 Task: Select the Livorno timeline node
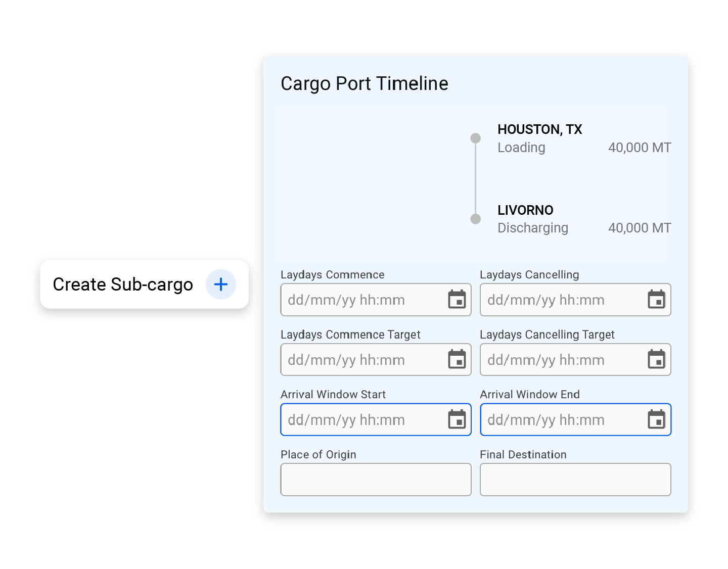[476, 219]
